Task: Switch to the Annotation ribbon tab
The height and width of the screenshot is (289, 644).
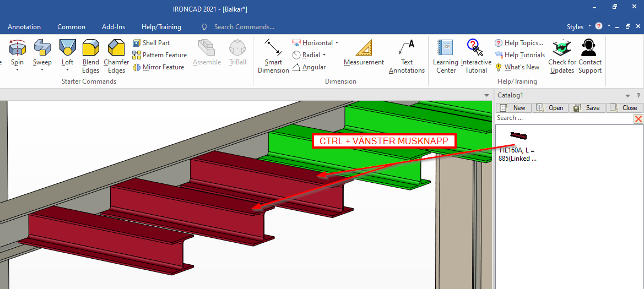Action: pos(24,27)
